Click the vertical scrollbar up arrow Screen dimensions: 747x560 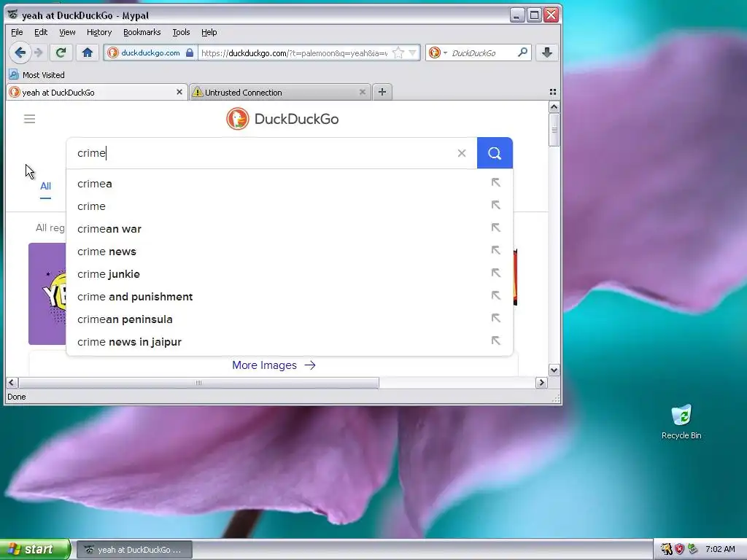coord(554,107)
